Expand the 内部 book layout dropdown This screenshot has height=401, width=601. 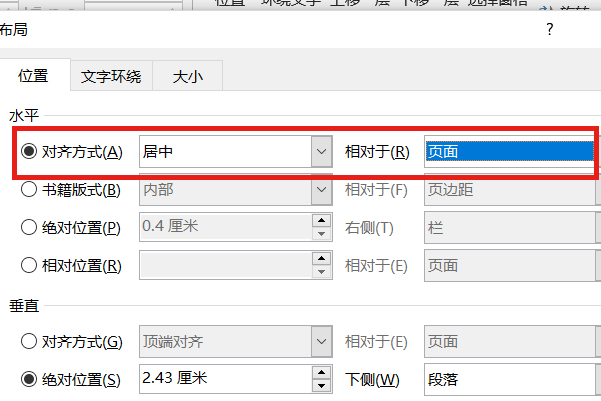click(x=321, y=189)
